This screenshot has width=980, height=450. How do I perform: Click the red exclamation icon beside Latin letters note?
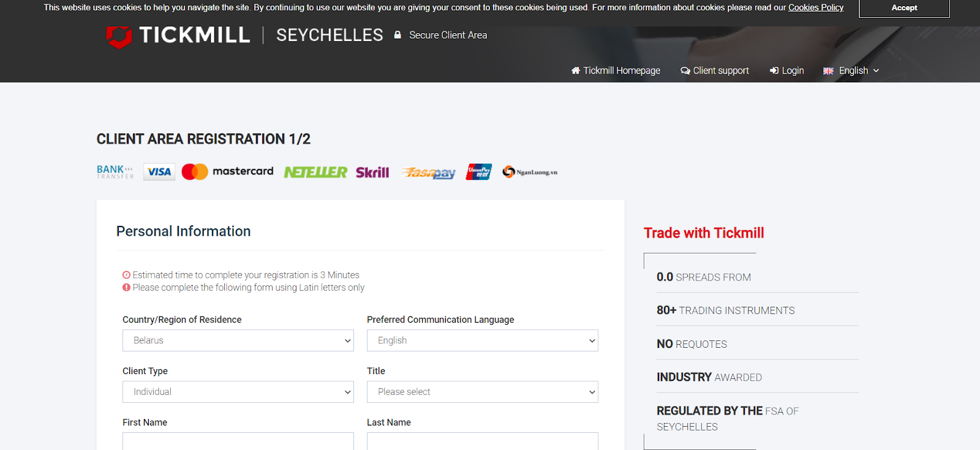tap(126, 287)
